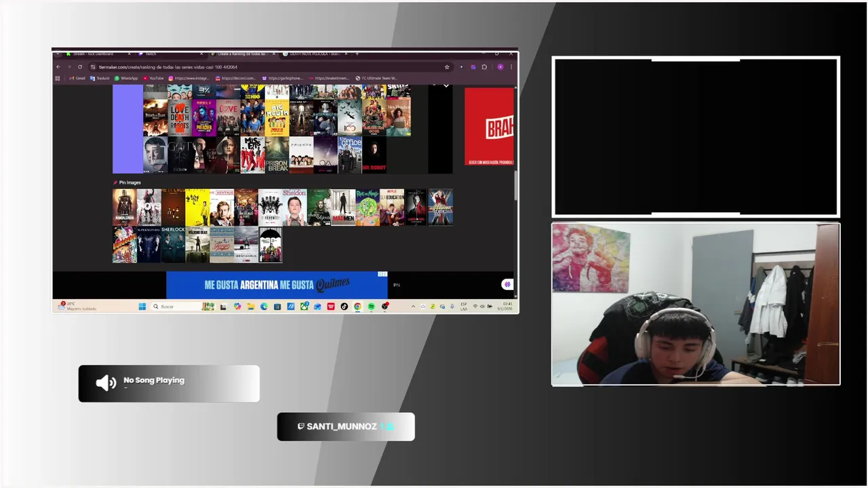Select the Sheldon poster thumbnail

point(295,207)
